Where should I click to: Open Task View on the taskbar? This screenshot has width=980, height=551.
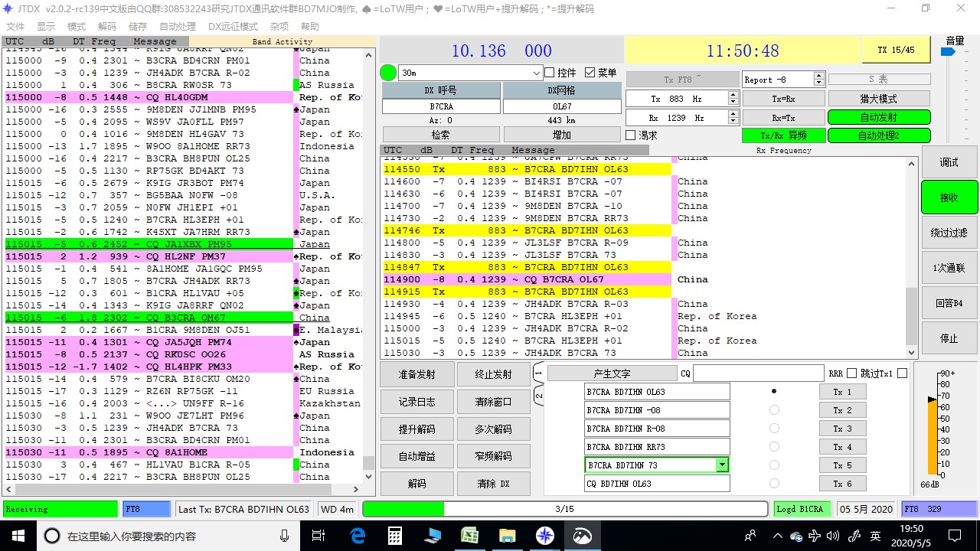pos(320,536)
